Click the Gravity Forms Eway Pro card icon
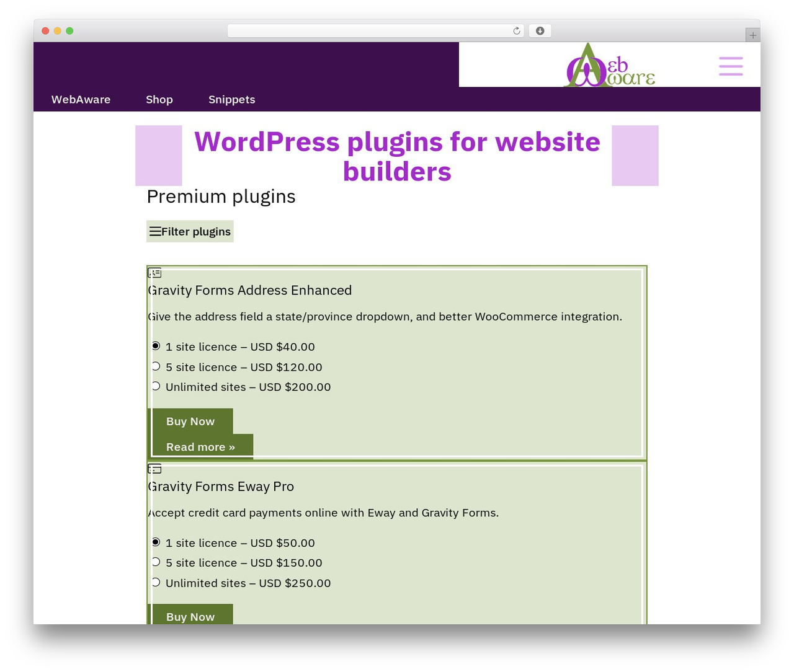This screenshot has width=794, height=672. coord(154,469)
